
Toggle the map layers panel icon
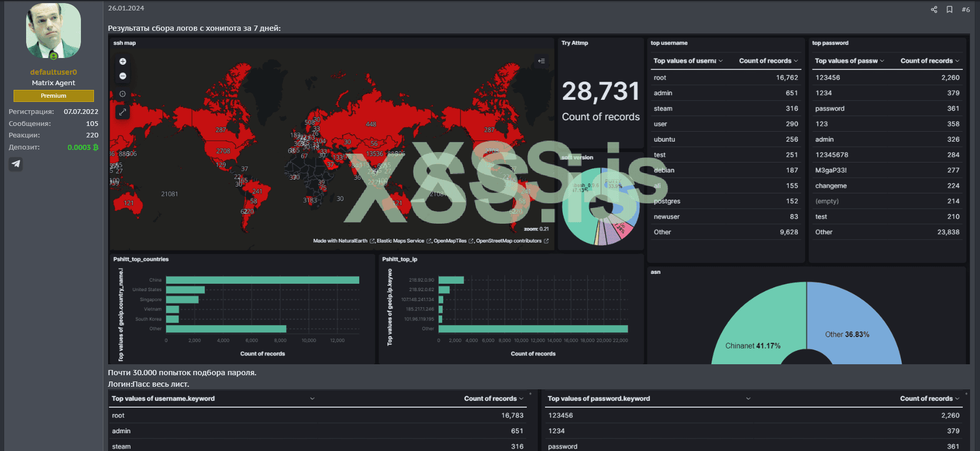point(541,61)
